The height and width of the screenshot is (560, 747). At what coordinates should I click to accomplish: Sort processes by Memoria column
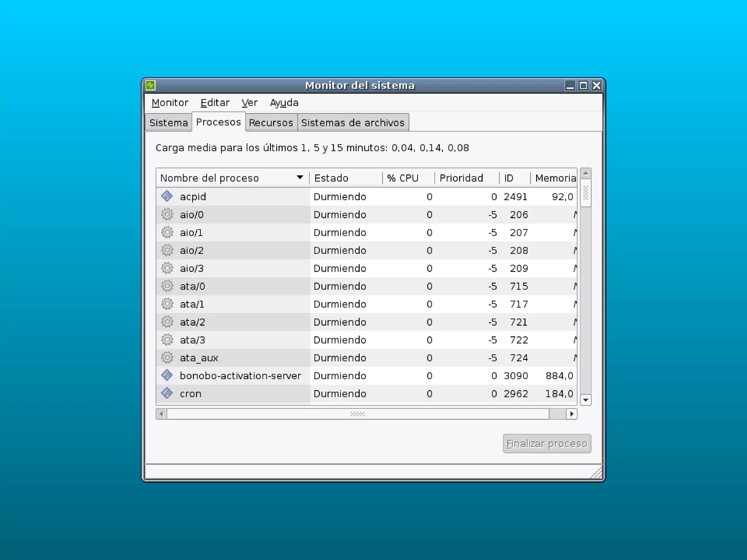[554, 178]
